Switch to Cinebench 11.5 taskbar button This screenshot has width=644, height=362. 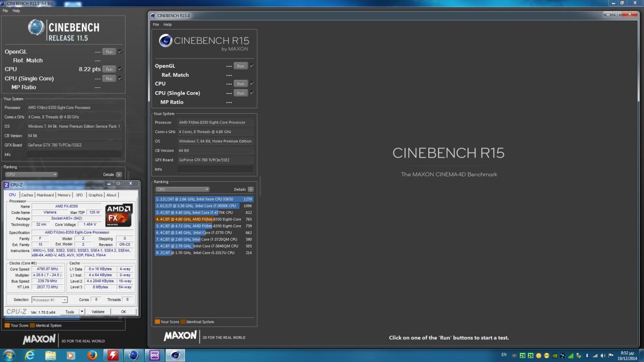click(x=134, y=355)
